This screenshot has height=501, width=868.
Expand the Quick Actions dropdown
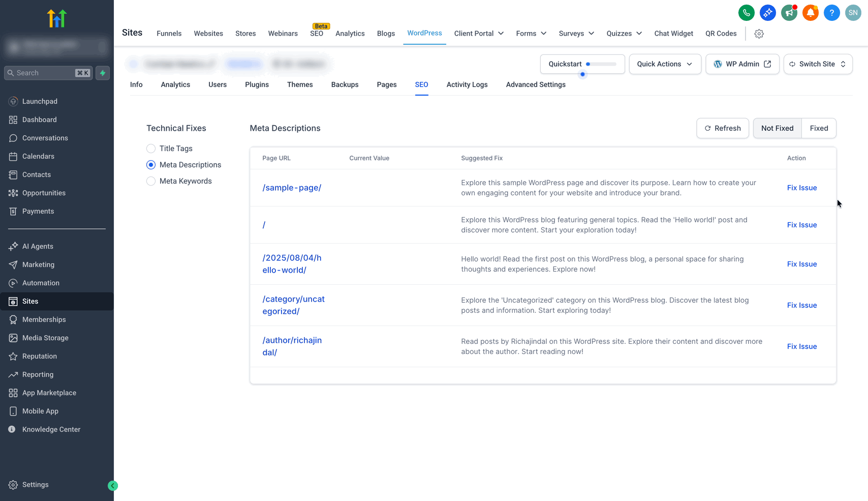pos(665,64)
